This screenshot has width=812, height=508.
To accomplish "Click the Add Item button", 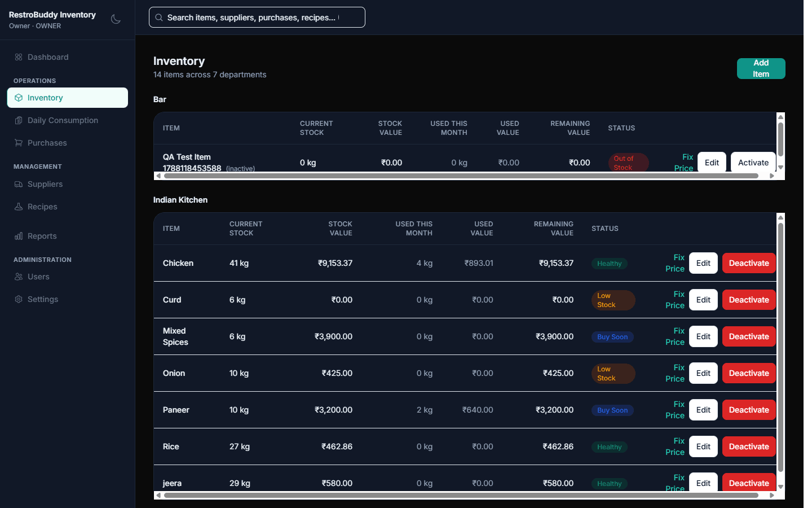I will [761, 68].
